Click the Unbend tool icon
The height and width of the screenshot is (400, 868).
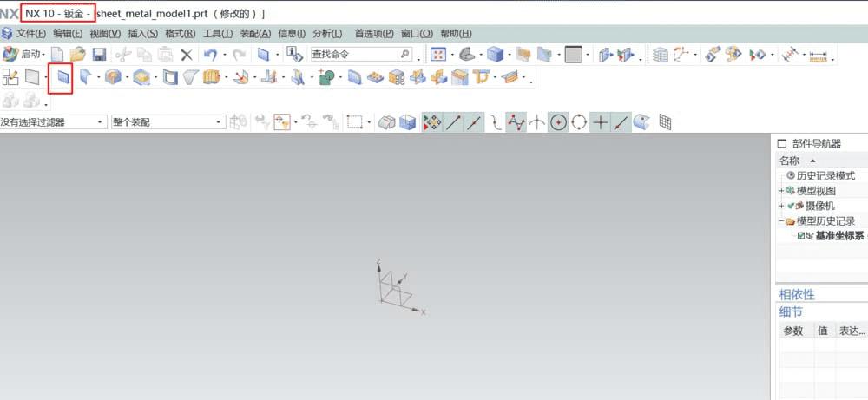click(x=268, y=77)
